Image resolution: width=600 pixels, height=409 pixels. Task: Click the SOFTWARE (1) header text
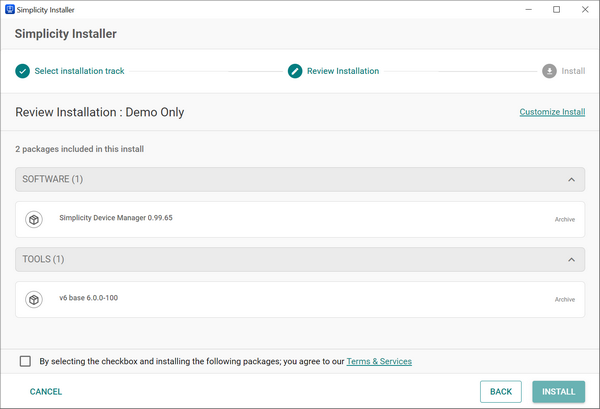(x=52, y=179)
